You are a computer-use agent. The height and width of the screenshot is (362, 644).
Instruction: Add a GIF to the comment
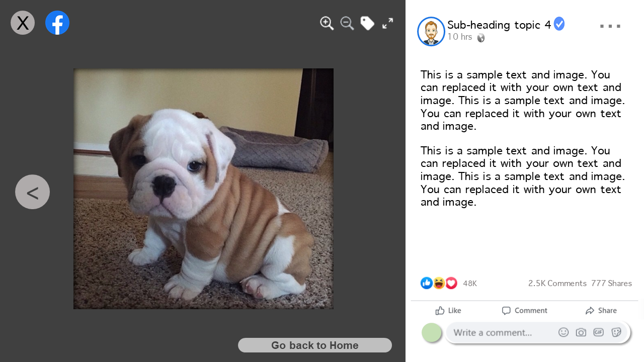pos(598,332)
